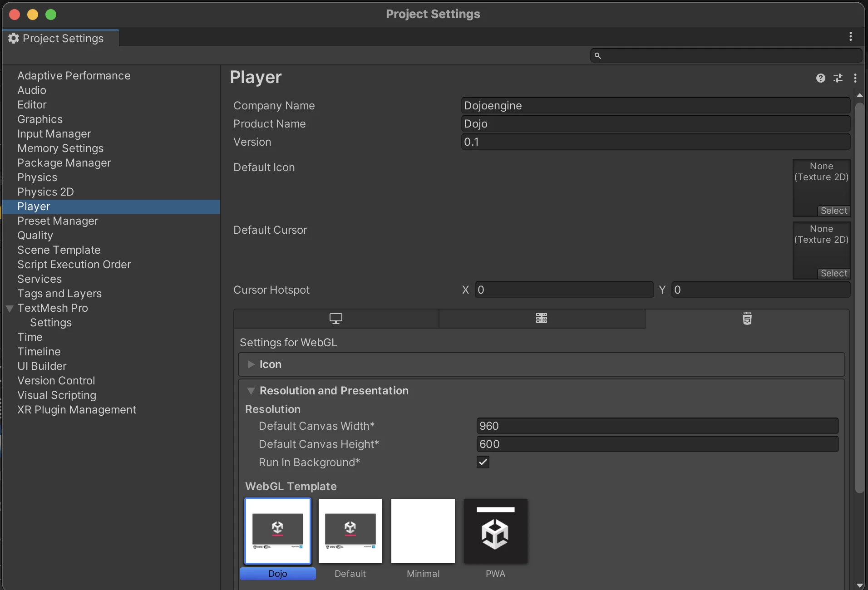Image resolution: width=868 pixels, height=590 pixels.
Task: Click Select for the Default Cursor texture
Action: pyautogui.click(x=833, y=273)
